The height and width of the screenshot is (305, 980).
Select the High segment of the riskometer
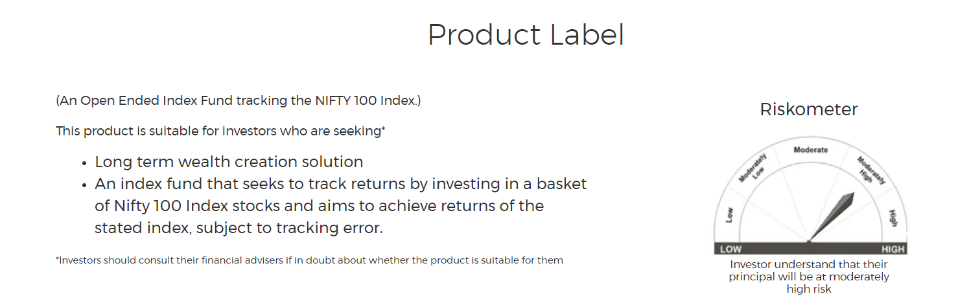pos(892,218)
